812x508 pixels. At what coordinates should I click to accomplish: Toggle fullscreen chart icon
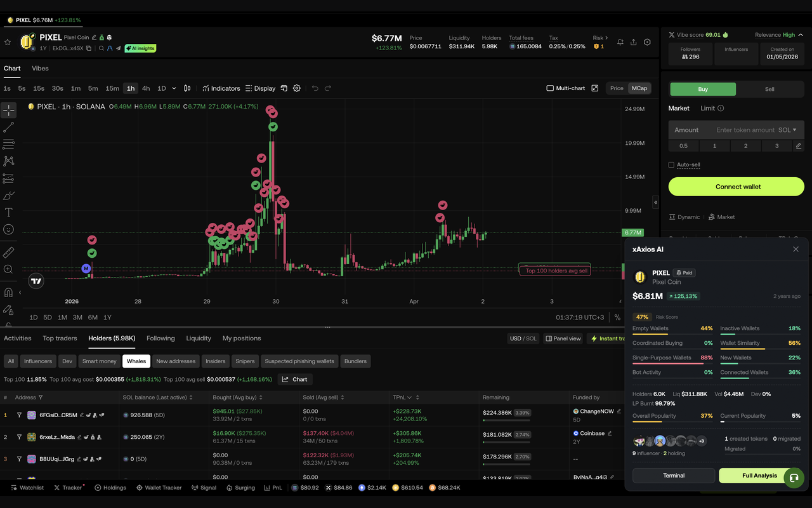click(x=595, y=88)
